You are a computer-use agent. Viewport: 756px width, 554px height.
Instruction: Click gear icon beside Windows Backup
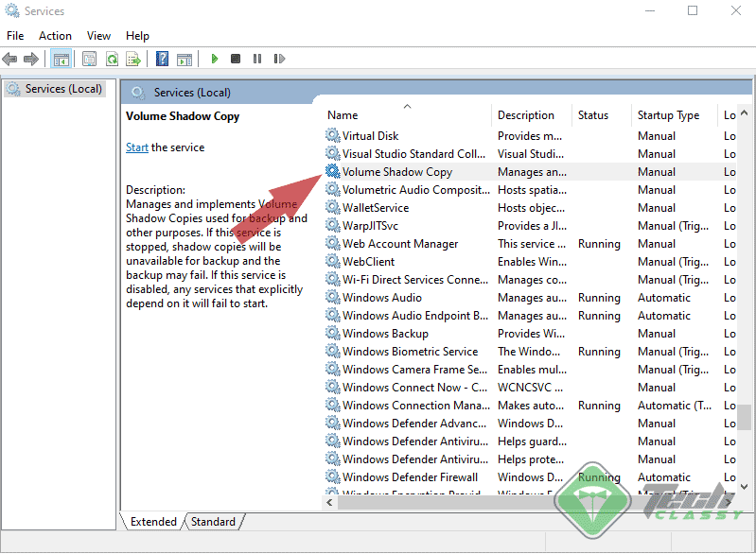pyautogui.click(x=333, y=333)
